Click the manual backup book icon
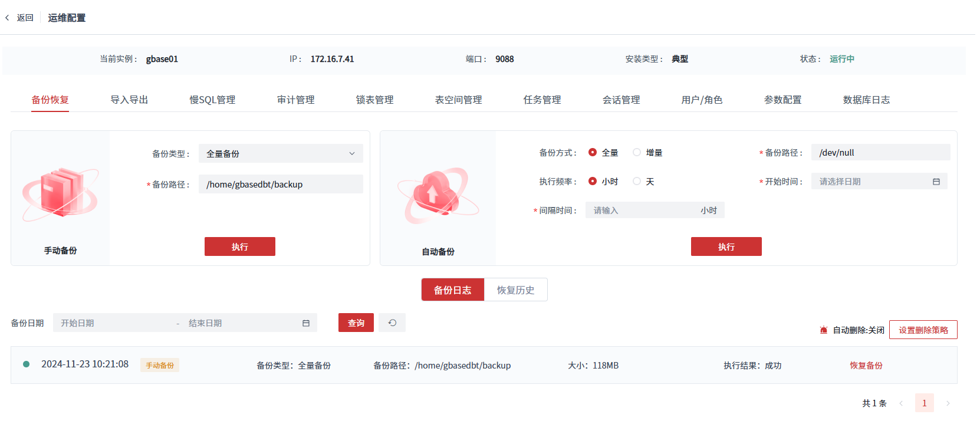980x434 pixels. click(x=60, y=193)
